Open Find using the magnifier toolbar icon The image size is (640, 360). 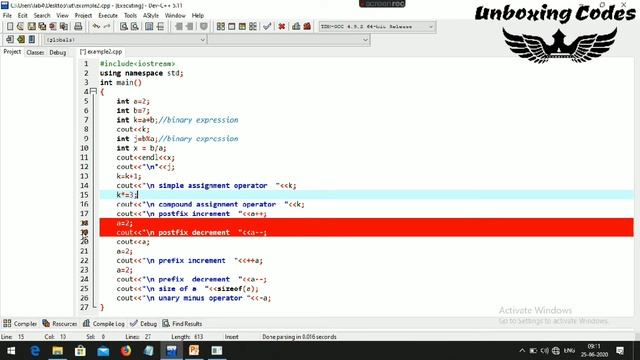pyautogui.click(x=124, y=27)
